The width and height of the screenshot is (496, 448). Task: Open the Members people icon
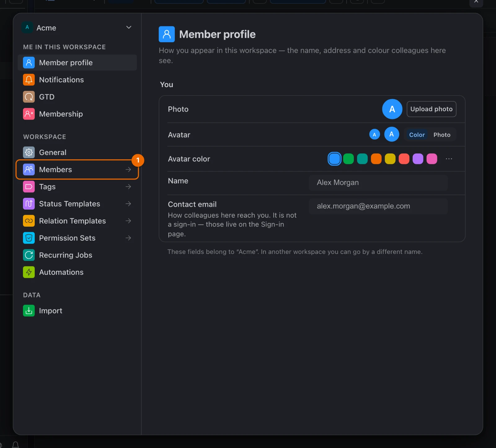pos(29,169)
